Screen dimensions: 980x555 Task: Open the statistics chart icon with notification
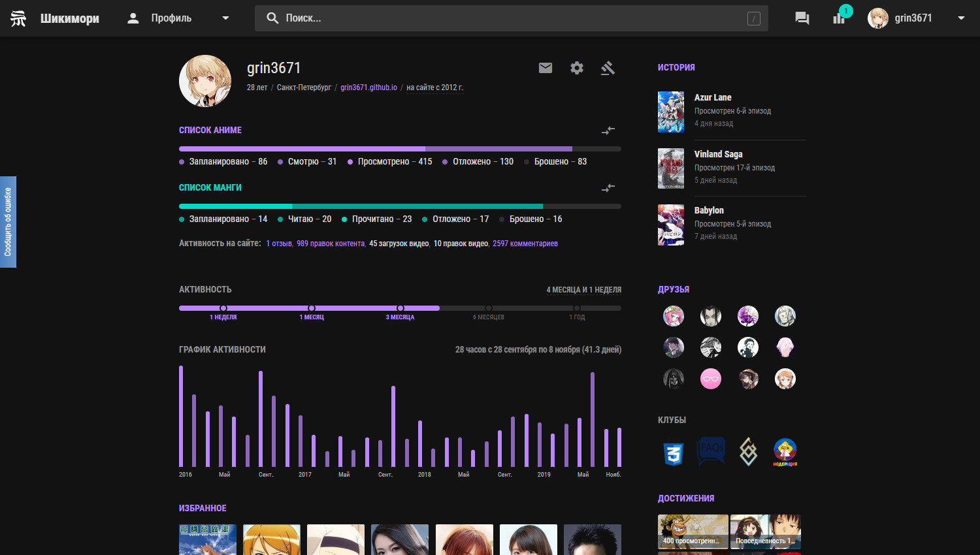coord(839,18)
